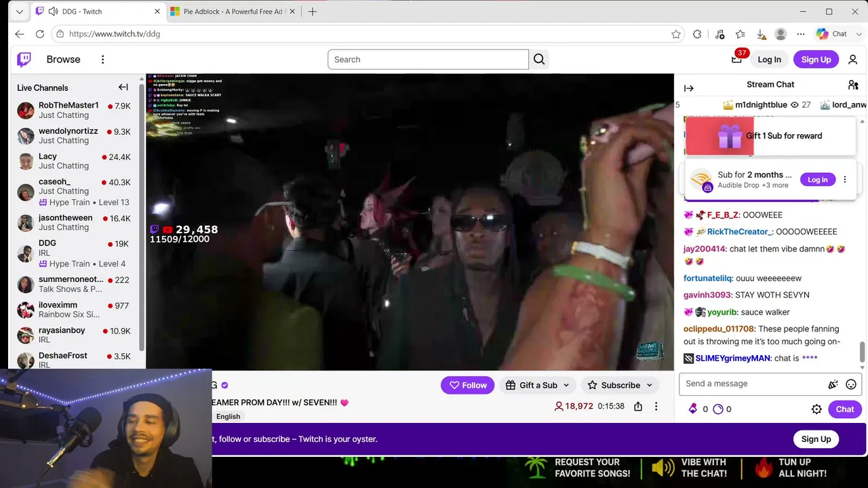Open the browser extensions menu
Image resolution: width=868 pixels, height=488 pixels.
(697, 34)
